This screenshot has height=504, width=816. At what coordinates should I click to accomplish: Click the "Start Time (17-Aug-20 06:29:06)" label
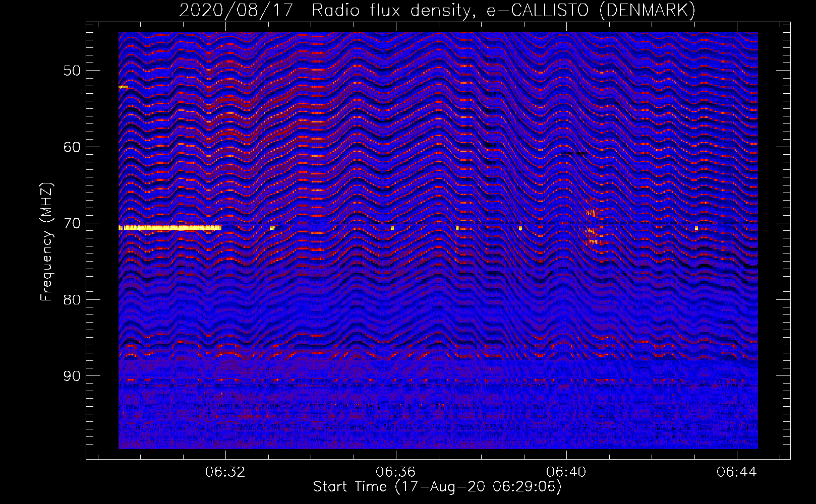point(437,487)
